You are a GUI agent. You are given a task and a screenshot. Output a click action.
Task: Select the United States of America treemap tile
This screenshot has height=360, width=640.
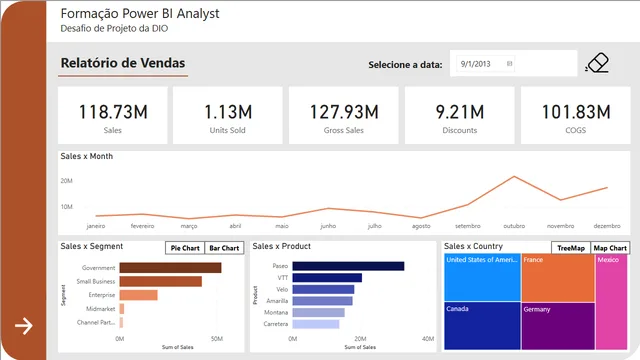pos(482,278)
